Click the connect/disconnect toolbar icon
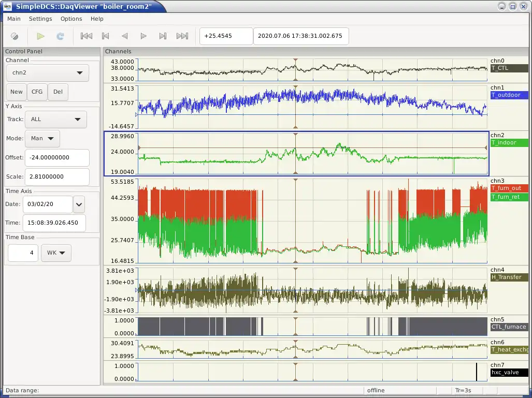Image resolution: width=532 pixels, height=398 pixels. tap(15, 36)
